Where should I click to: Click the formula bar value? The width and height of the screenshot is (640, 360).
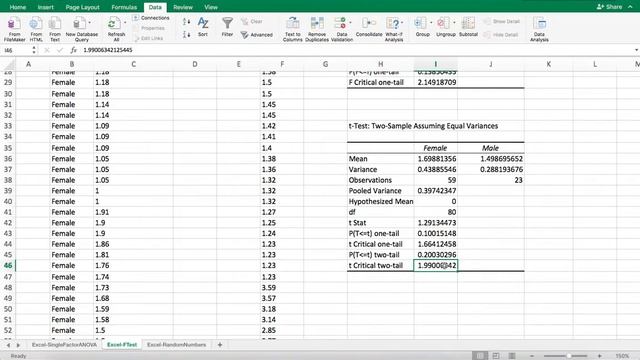108,50
